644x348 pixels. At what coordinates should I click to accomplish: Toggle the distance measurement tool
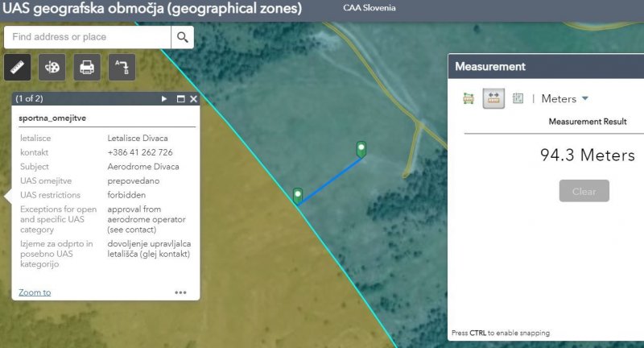pos(493,98)
